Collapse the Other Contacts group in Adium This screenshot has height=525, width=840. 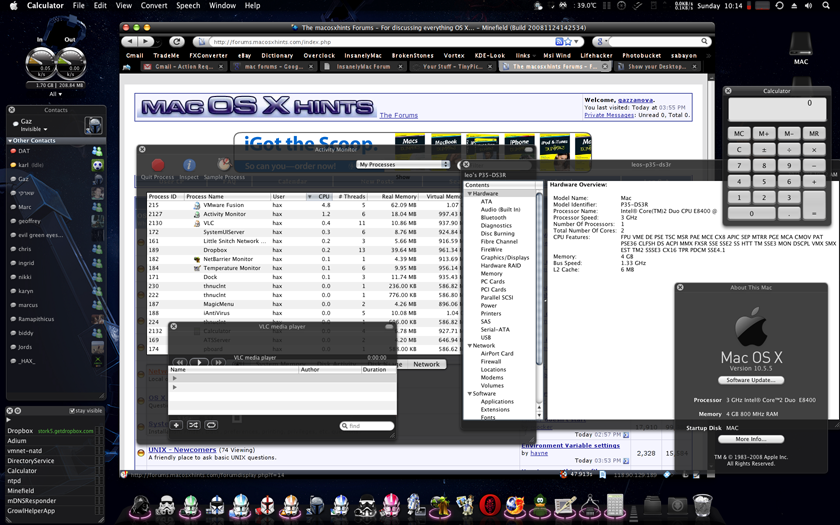click(10, 140)
